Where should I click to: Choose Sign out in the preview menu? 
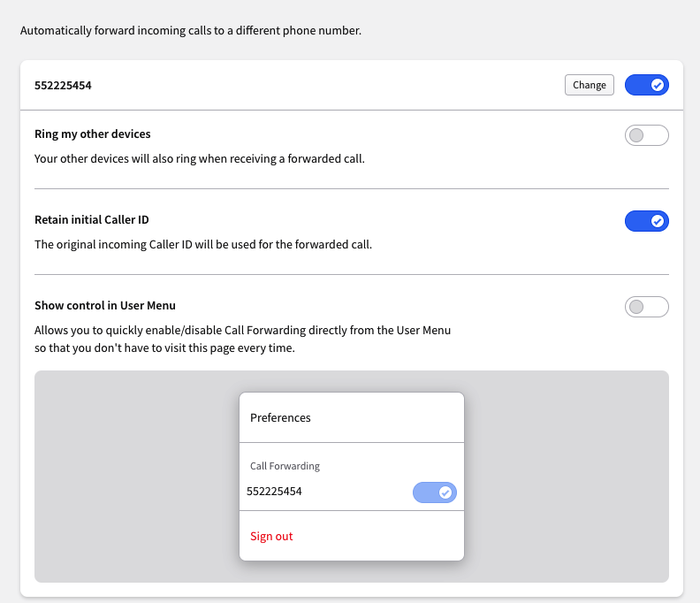(271, 536)
